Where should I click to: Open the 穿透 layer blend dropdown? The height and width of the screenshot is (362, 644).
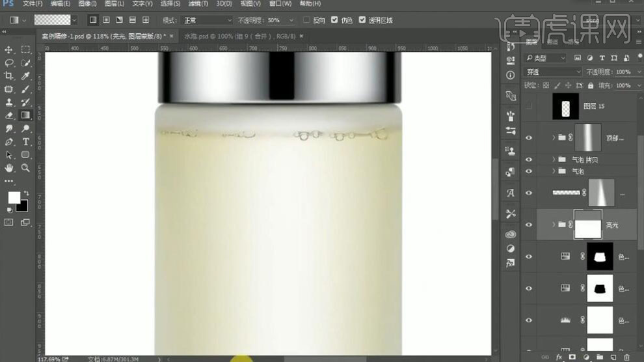553,72
